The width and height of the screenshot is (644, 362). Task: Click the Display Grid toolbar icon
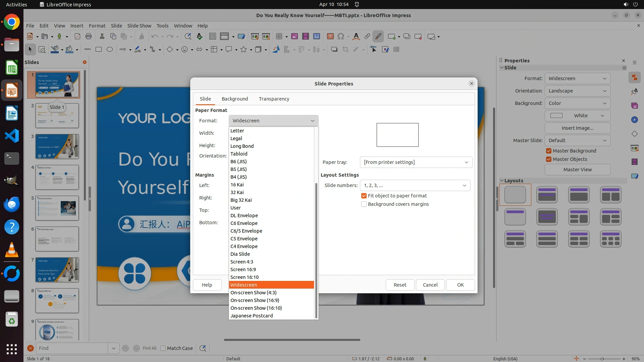[212, 37]
